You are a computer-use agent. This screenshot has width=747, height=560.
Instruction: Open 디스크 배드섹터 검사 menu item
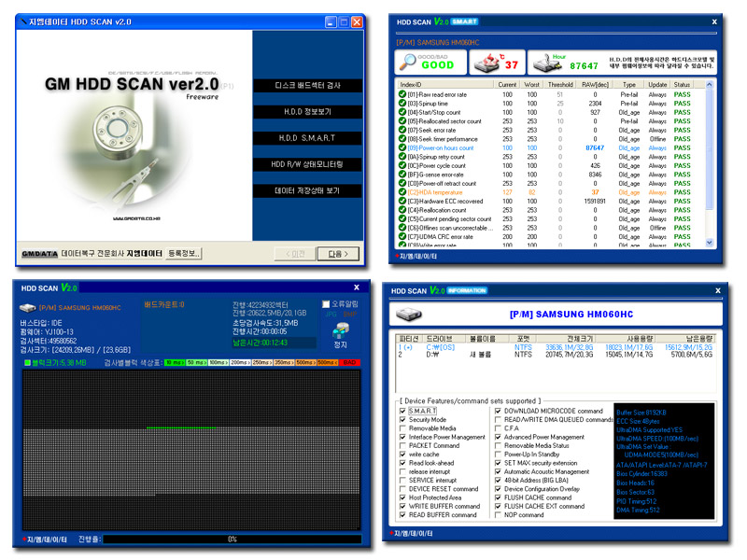tap(306, 85)
